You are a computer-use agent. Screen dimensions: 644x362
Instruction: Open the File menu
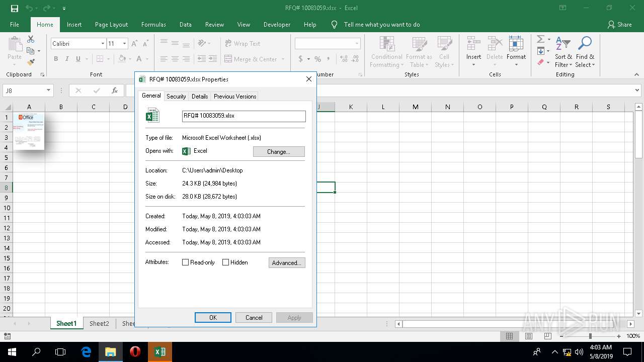coord(15,24)
